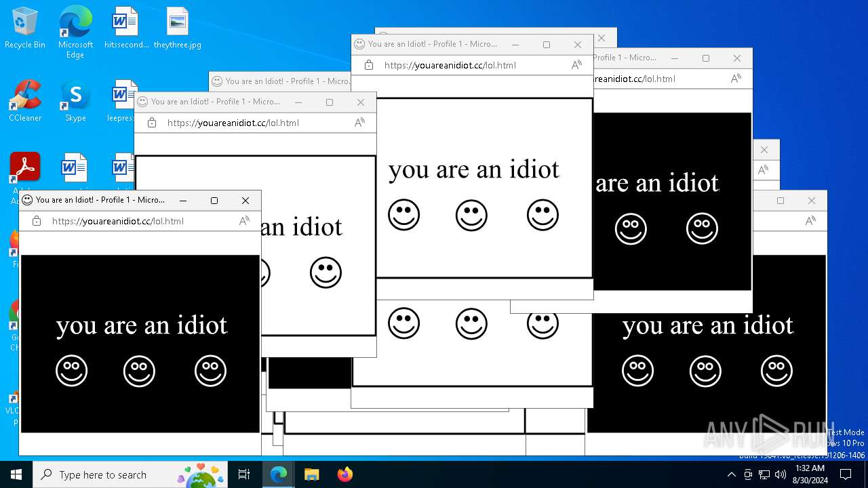Image resolution: width=868 pixels, height=488 pixels.
Task: Maximize the upper-right black popup window
Action: pyautogui.click(x=706, y=58)
